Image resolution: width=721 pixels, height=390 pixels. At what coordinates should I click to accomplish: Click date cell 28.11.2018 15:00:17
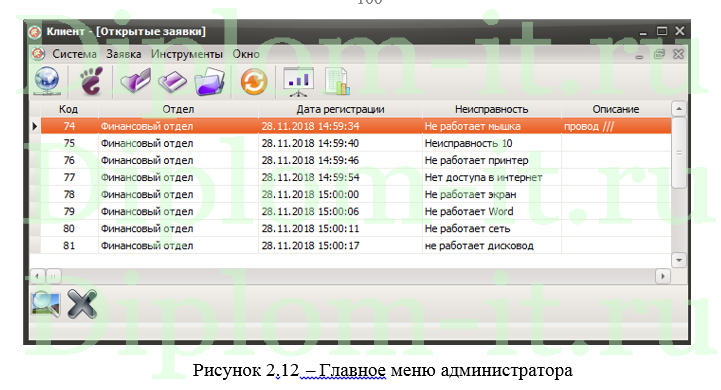click(340, 245)
